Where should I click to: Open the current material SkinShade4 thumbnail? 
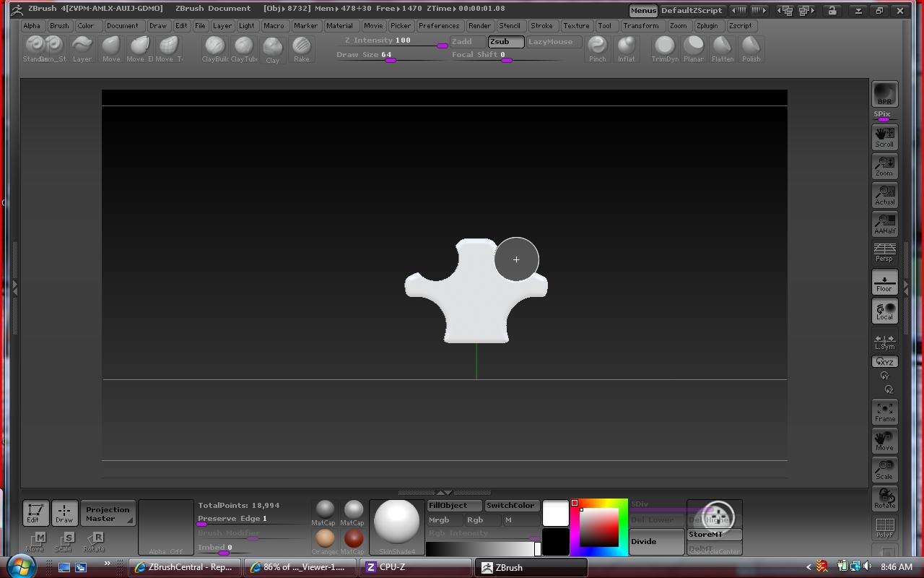(397, 527)
